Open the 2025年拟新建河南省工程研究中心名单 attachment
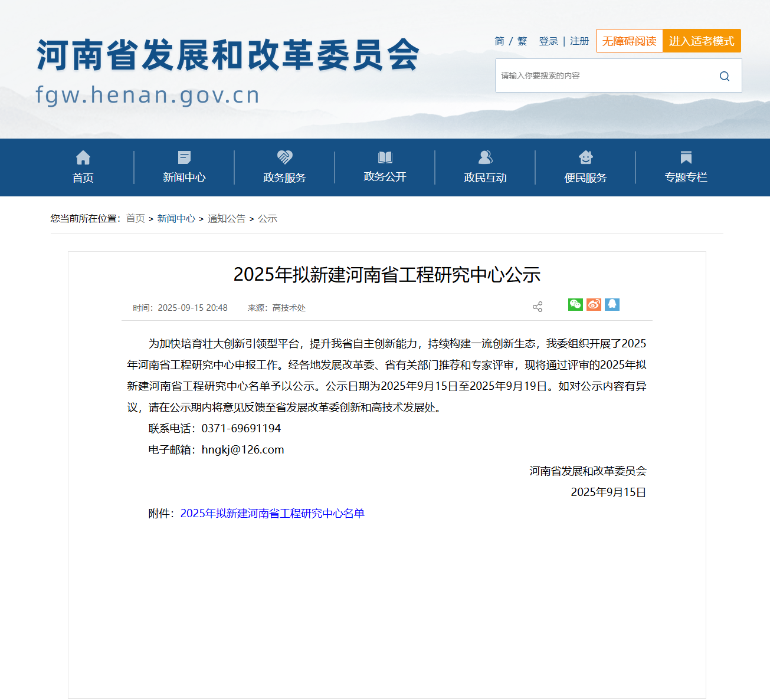Viewport: 770px width, 700px height. (x=272, y=514)
